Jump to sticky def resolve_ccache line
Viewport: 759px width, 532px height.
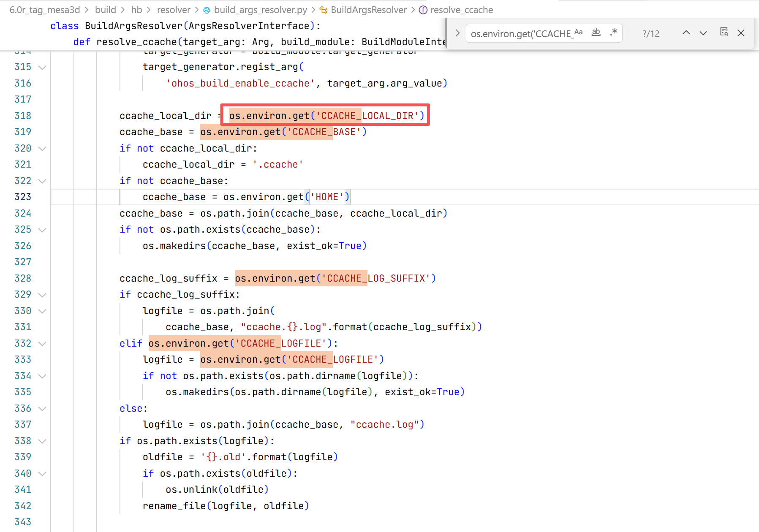(x=259, y=42)
